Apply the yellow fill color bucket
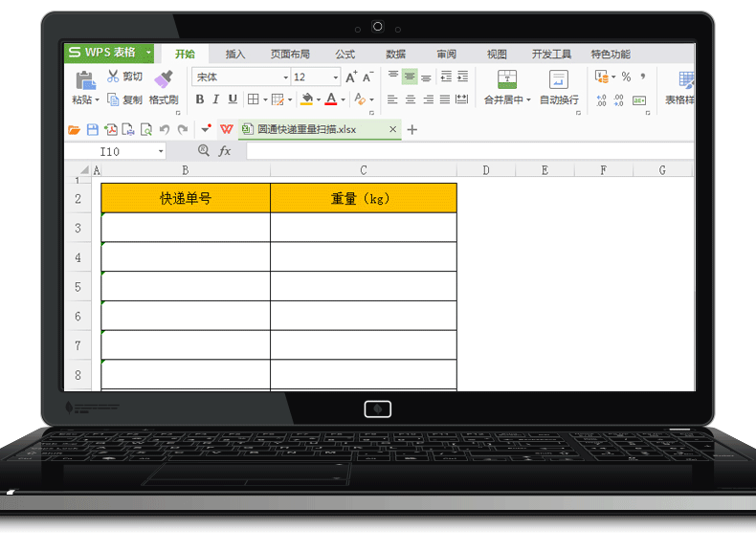Viewport: 756px width, 552px height. (x=306, y=99)
